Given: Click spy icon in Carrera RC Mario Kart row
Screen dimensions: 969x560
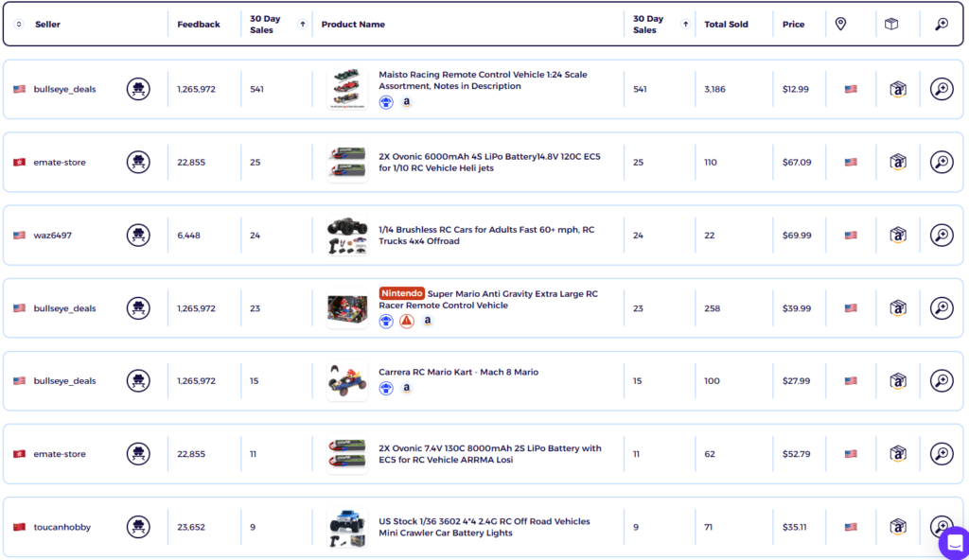Looking at the screenshot, I should pos(138,381).
